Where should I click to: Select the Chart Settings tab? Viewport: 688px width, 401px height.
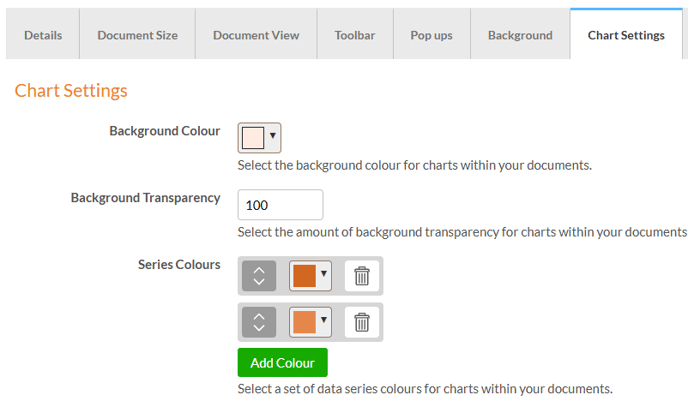point(626,35)
